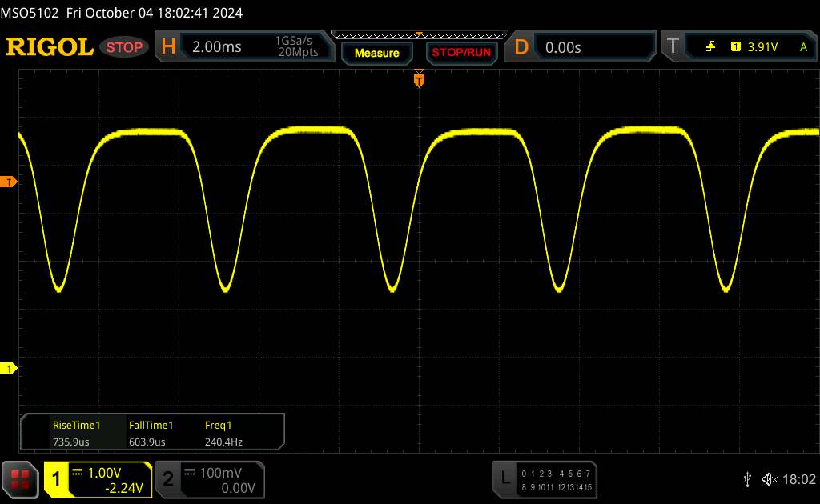Toggle the muted speaker sound icon
This screenshot has height=504, width=820.
click(x=770, y=479)
